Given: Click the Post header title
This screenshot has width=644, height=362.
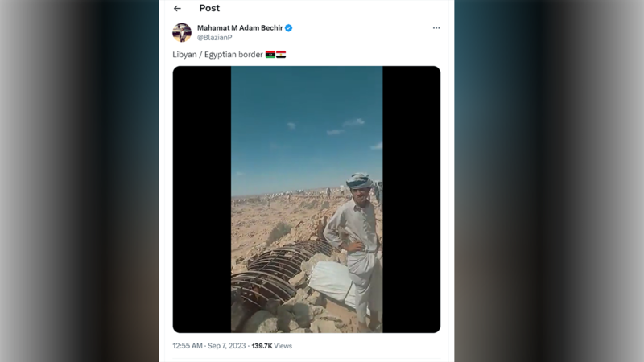Looking at the screenshot, I should click(209, 9).
